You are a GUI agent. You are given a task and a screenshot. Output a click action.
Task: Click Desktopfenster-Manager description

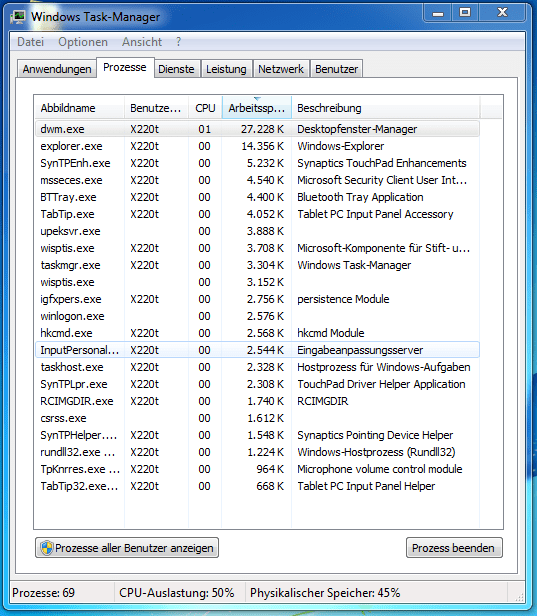[357, 129]
